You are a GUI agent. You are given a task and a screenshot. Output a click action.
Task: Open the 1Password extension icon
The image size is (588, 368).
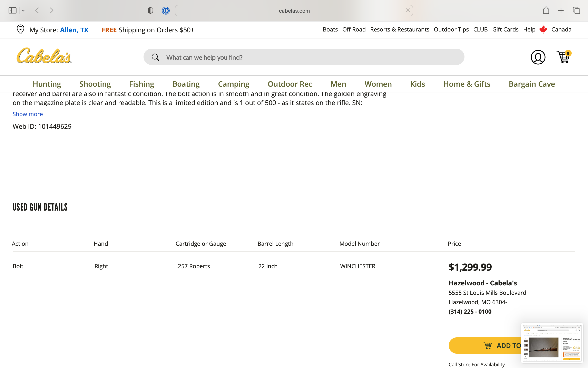[166, 10]
